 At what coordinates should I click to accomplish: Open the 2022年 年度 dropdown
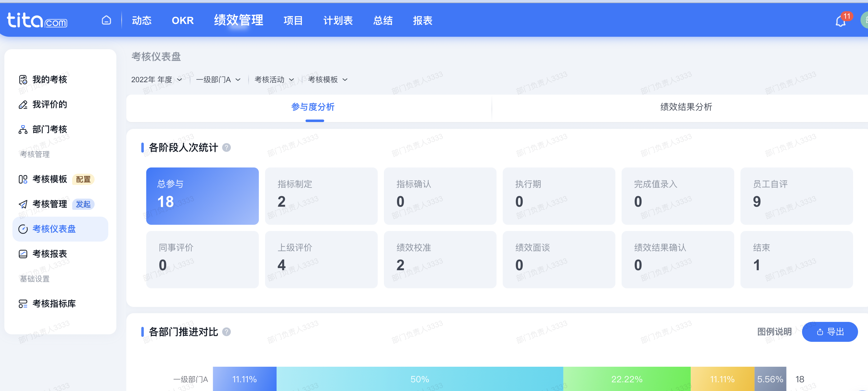point(157,80)
